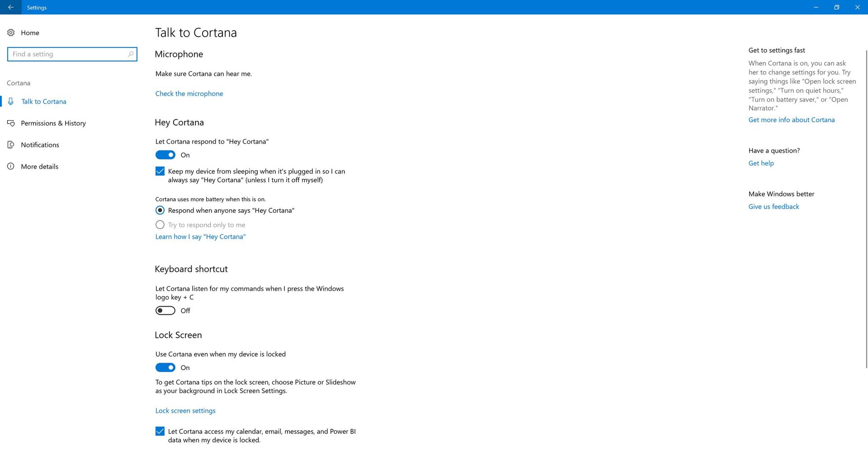Click the Notifications icon in the sidebar
868x449 pixels.
point(11,145)
